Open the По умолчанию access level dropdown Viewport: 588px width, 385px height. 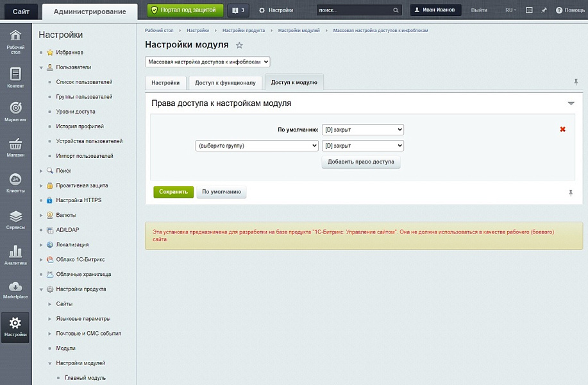click(362, 130)
